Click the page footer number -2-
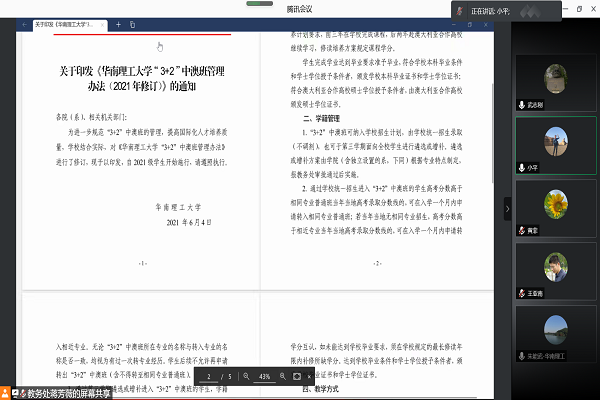This screenshot has width=600, height=400. pyautogui.click(x=377, y=263)
